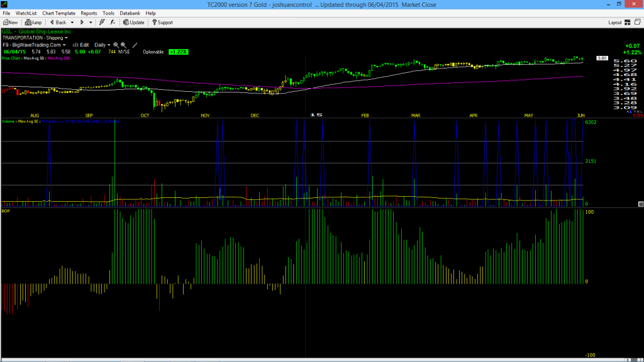Click the New toolbar icon

click(10, 23)
